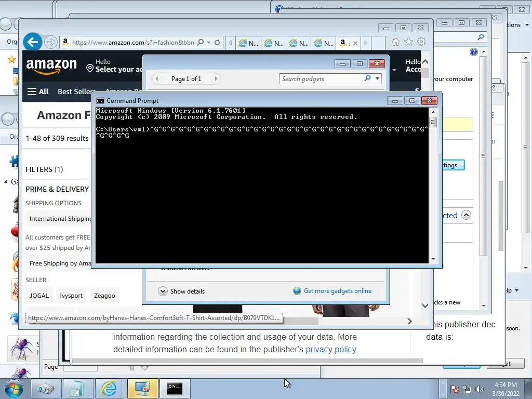Filter by seller JOGAL
532x399 pixels.
pos(39,296)
